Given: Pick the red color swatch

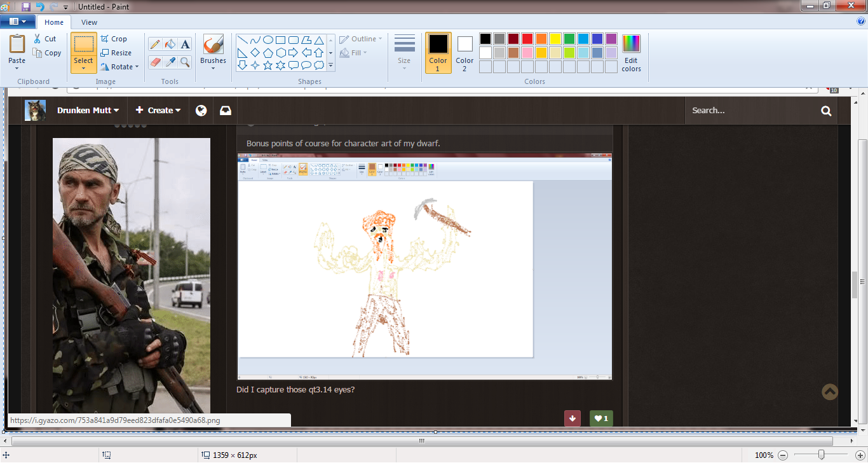Looking at the screenshot, I should [527, 39].
